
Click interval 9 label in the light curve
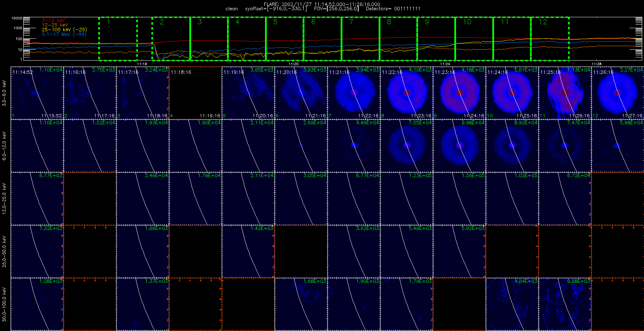(x=427, y=22)
